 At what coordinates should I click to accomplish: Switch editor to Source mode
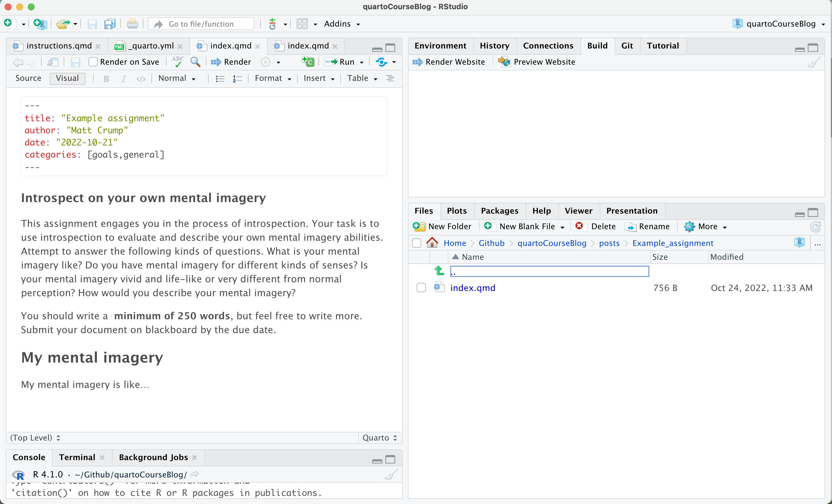pos(28,78)
